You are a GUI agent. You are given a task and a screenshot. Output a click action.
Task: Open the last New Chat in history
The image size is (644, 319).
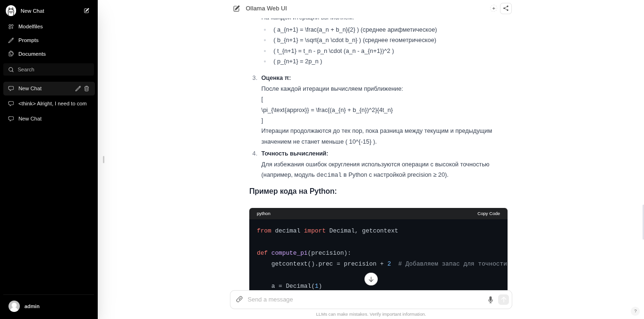(x=30, y=119)
